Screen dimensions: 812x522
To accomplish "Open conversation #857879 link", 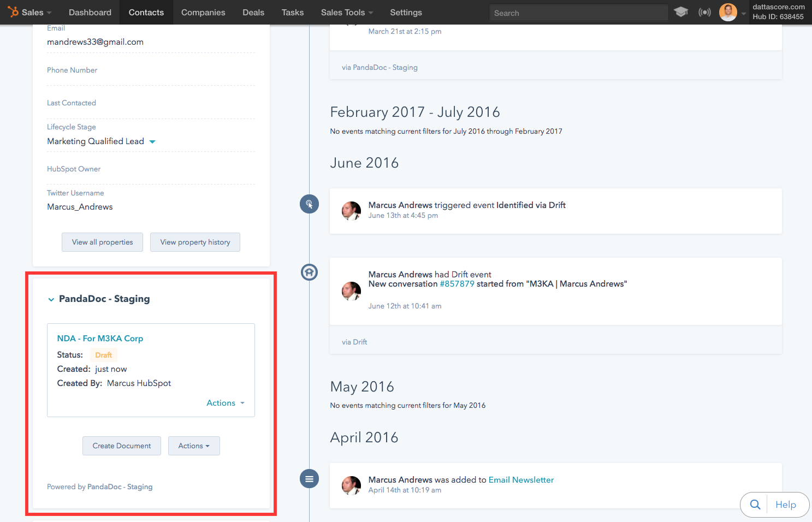I will coord(457,284).
